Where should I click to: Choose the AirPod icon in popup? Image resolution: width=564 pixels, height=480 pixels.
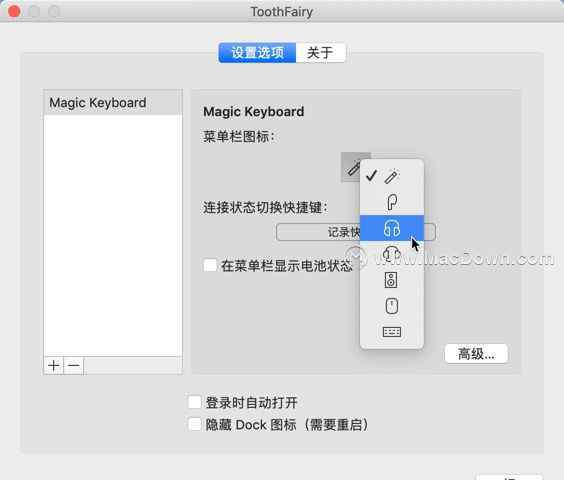pyautogui.click(x=391, y=202)
